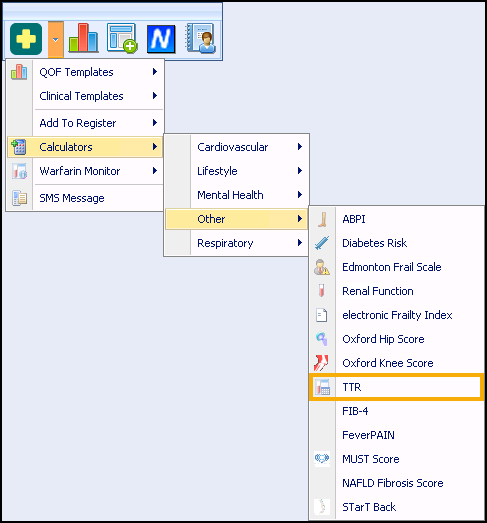Expand the Respiratory calculators arrow

tap(300, 243)
